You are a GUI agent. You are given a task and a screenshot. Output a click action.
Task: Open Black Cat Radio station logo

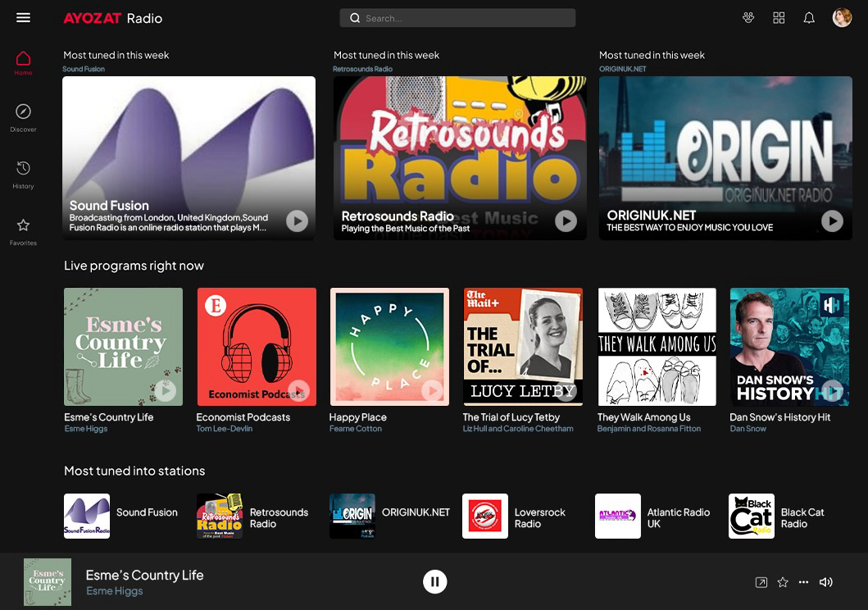(x=751, y=516)
